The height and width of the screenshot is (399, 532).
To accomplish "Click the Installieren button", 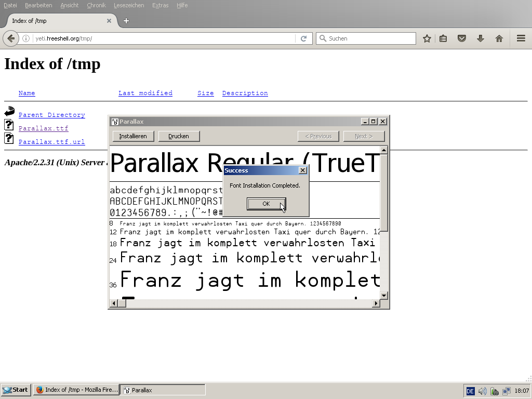I will click(133, 136).
